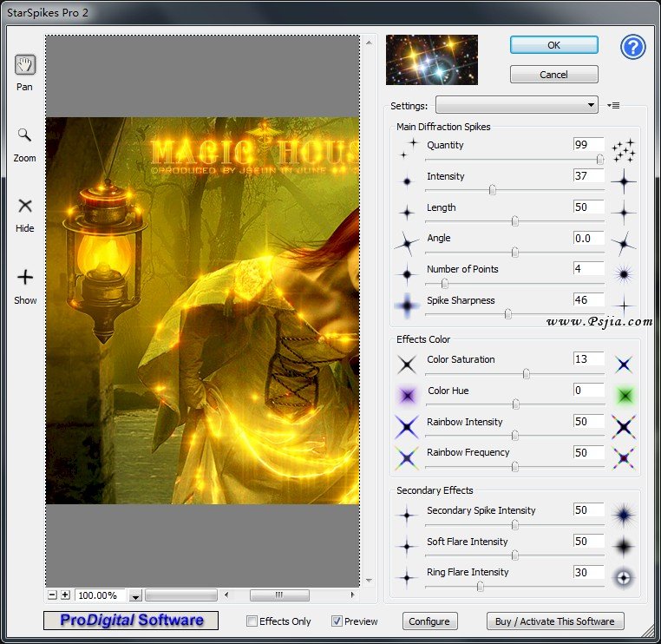
Task: Click the Ring Flare Intensity slider handle
Action: (x=481, y=586)
